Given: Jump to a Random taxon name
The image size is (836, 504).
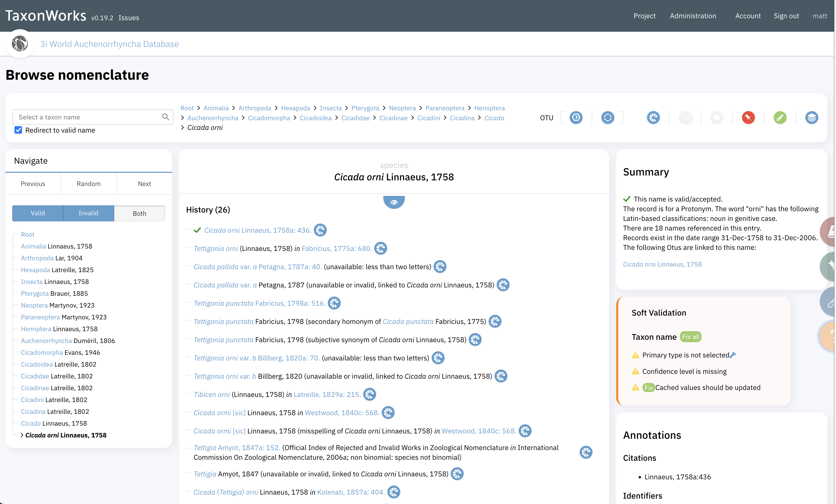Looking at the screenshot, I should 89,184.
